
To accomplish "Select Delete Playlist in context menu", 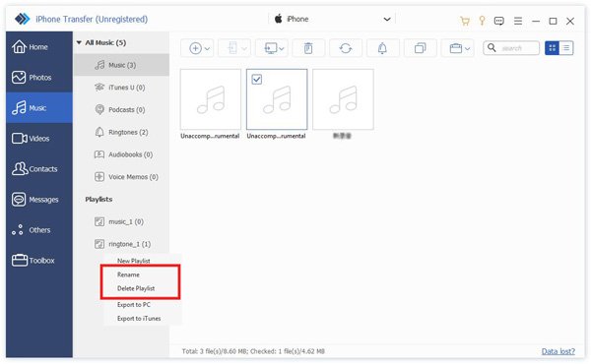I will (x=136, y=288).
